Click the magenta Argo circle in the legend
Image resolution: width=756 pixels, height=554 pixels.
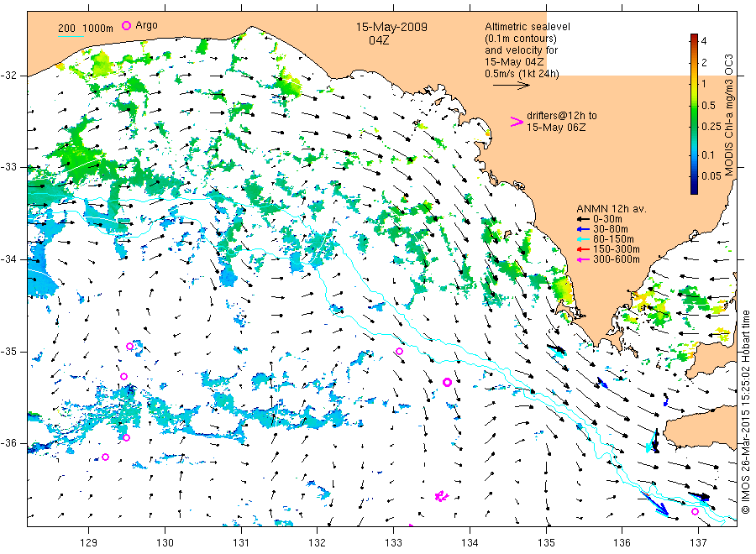pyautogui.click(x=126, y=25)
